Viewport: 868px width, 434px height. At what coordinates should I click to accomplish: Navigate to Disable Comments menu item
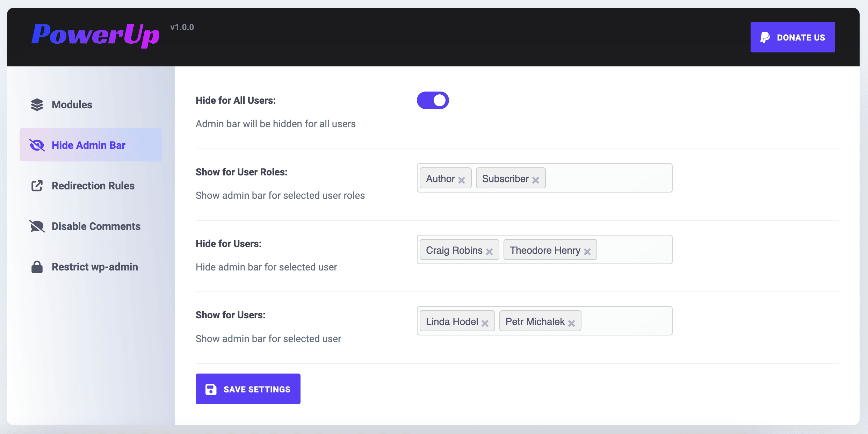coord(96,226)
